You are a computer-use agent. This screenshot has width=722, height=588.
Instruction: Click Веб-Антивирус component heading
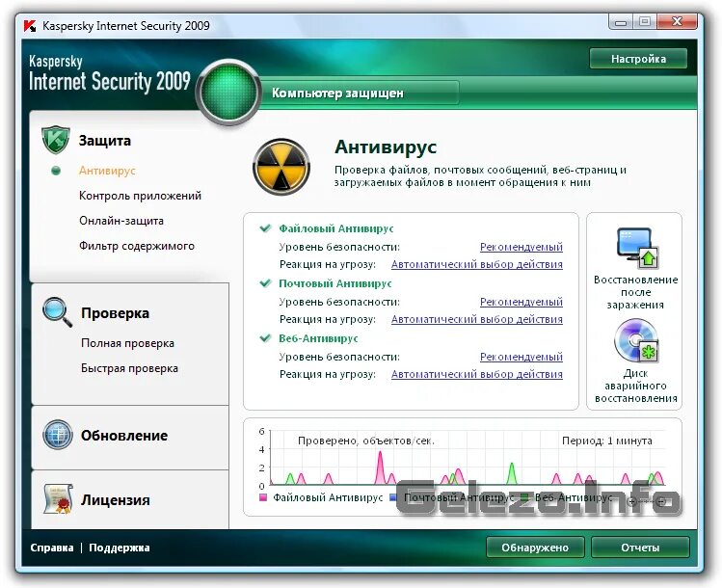(318, 338)
